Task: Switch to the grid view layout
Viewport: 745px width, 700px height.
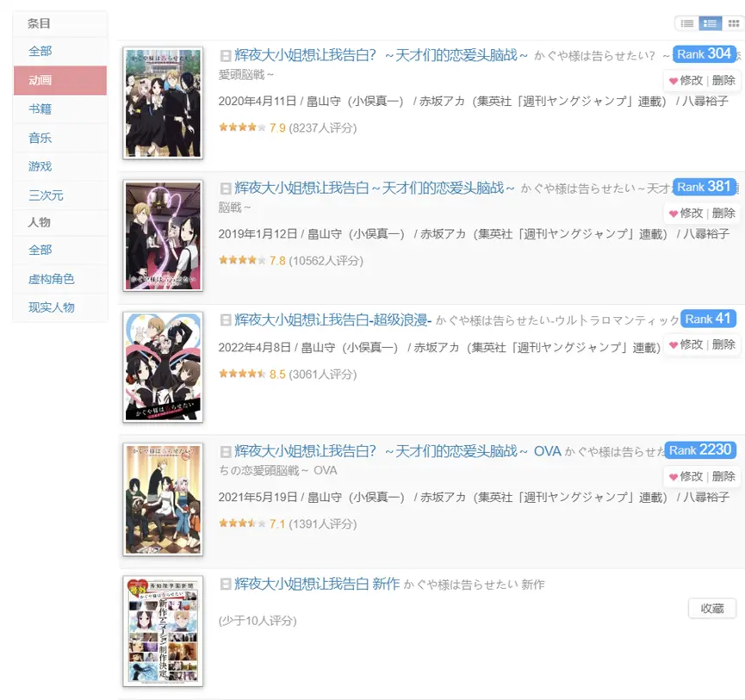Action: tap(733, 22)
